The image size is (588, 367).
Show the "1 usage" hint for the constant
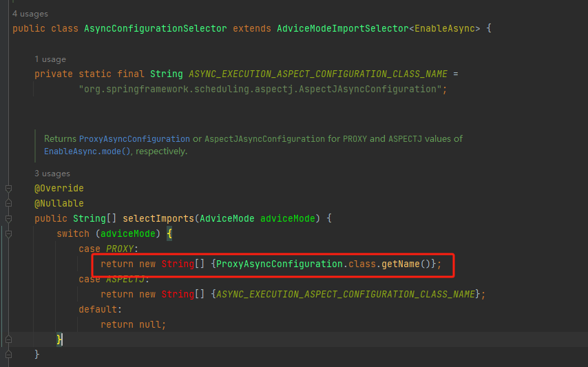pos(50,60)
